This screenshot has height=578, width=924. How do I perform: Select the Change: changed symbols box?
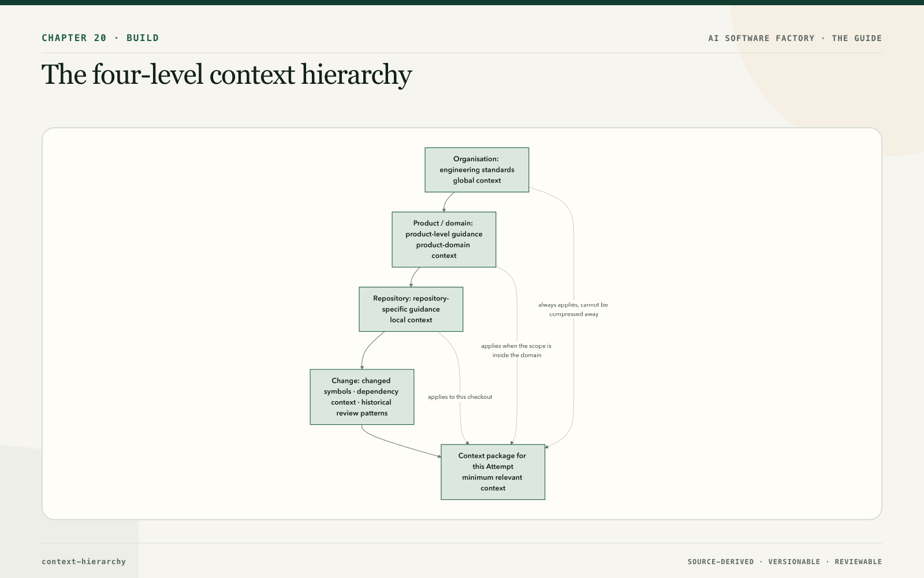click(362, 397)
